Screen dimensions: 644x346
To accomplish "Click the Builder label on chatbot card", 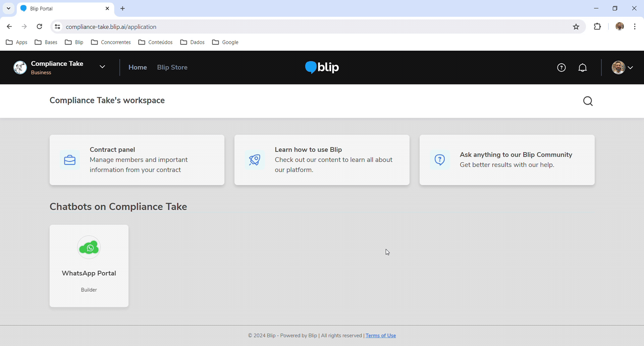I will pos(89,290).
